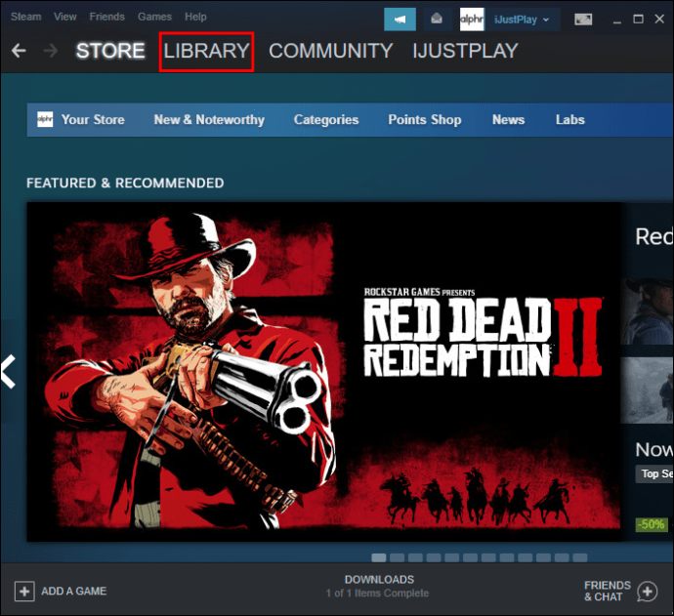Open the store News link
The width and height of the screenshot is (674, 616).
[x=508, y=119]
